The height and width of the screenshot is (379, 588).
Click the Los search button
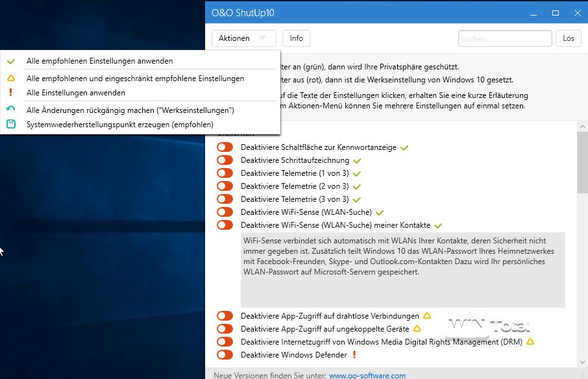click(569, 38)
